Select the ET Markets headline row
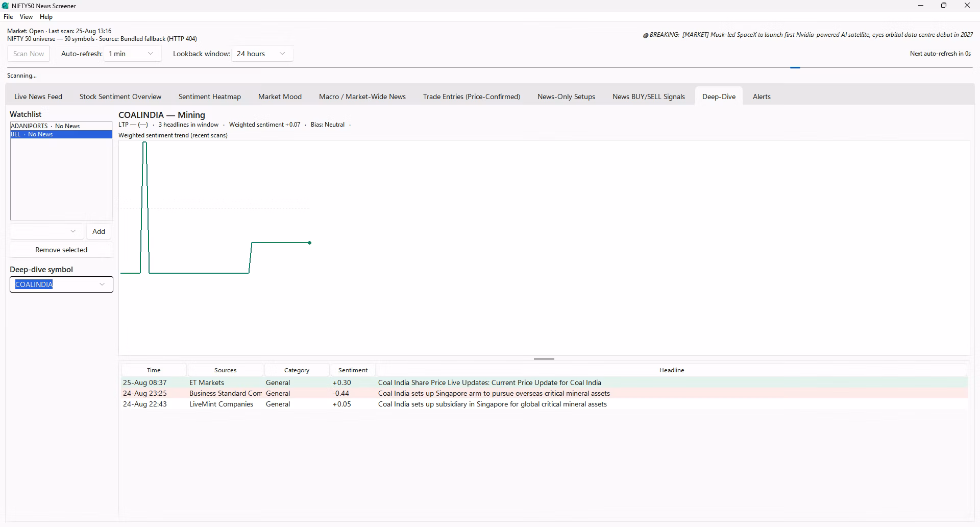This screenshot has width=980, height=527. (x=545, y=382)
